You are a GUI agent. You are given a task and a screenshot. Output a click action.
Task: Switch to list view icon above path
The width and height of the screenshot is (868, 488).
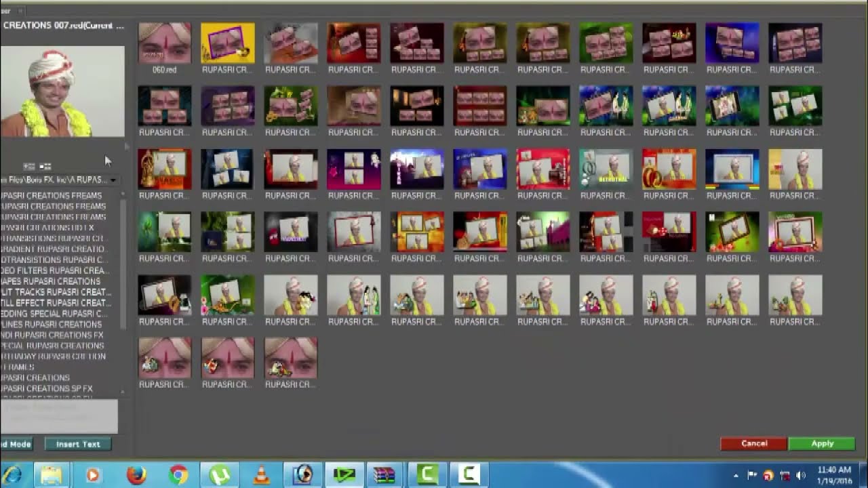click(29, 166)
